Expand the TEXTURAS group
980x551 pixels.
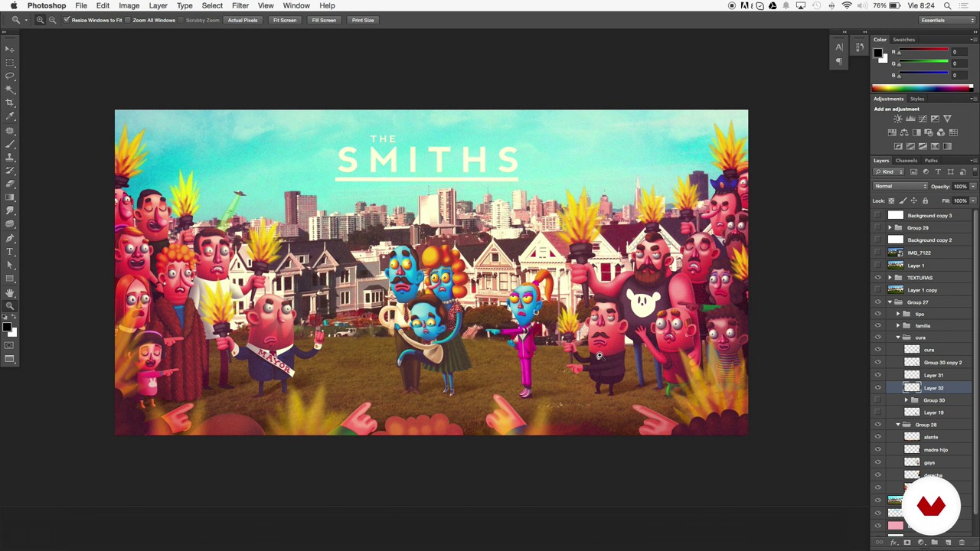[890, 278]
